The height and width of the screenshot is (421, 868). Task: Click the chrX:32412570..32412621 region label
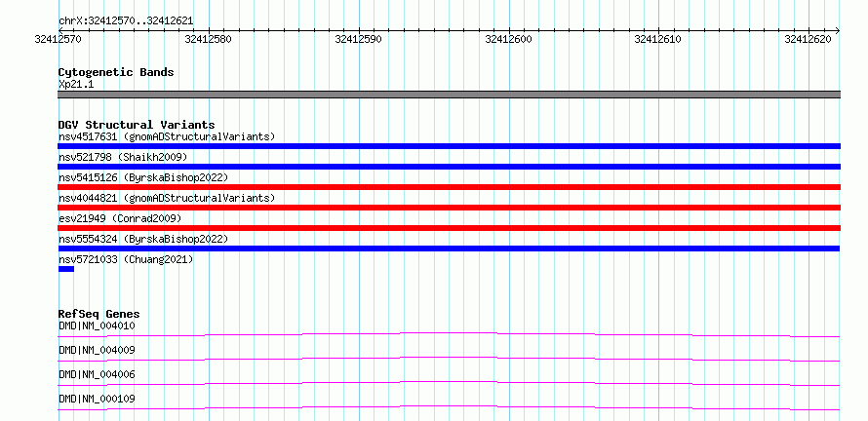coord(126,21)
